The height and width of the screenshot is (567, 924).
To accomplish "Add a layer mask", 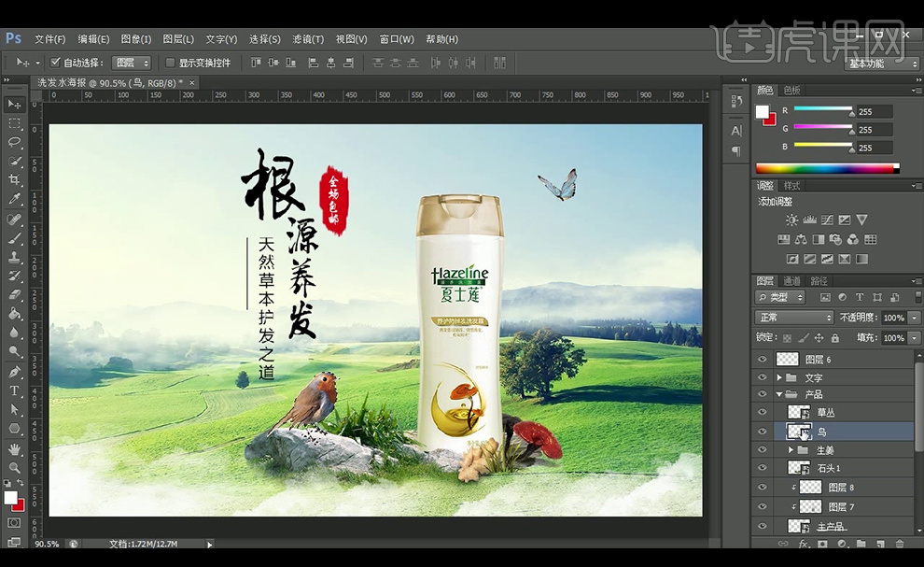I will [x=822, y=544].
